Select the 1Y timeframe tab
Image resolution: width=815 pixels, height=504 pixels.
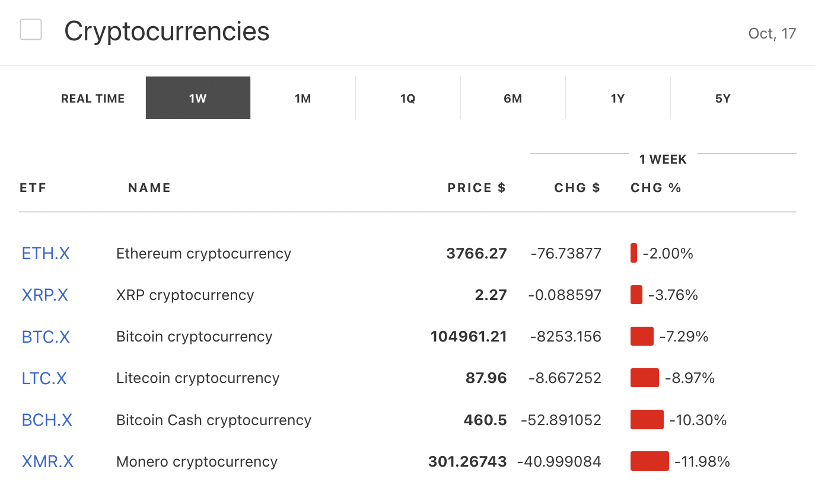(x=618, y=98)
